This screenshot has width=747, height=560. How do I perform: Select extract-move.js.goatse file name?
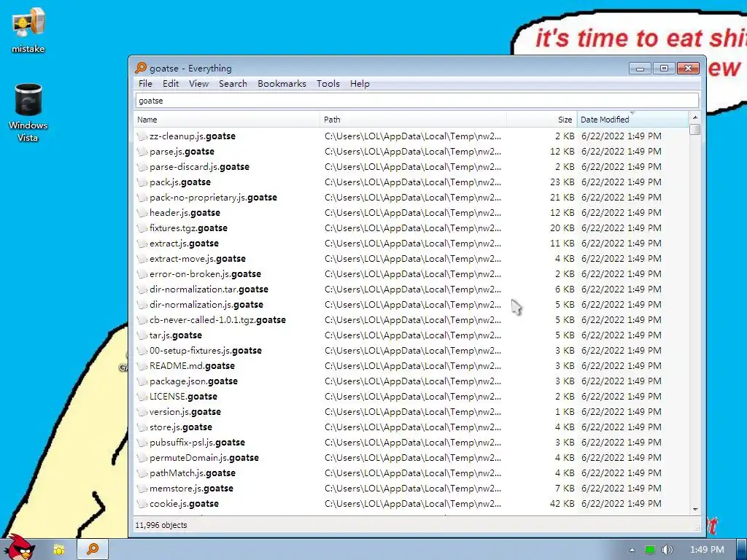198,259
